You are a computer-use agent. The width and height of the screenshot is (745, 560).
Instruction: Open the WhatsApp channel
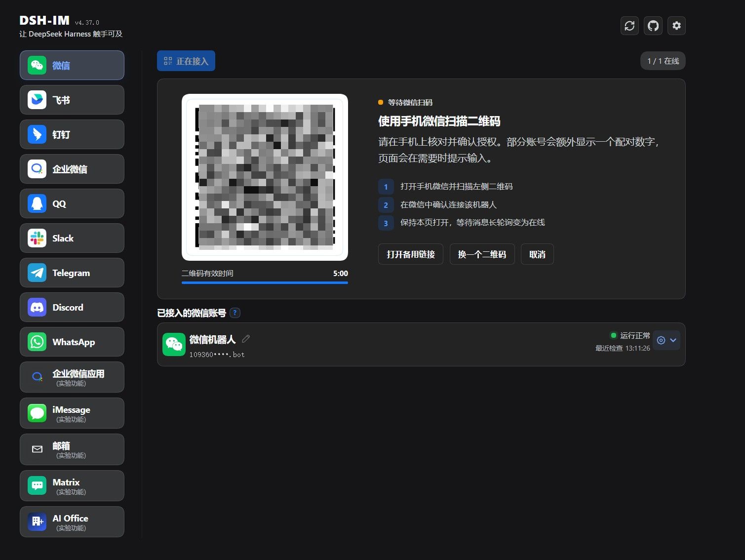click(x=72, y=342)
